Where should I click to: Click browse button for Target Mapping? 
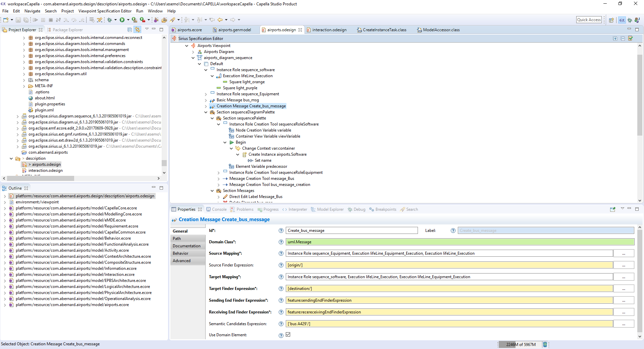pos(624,277)
